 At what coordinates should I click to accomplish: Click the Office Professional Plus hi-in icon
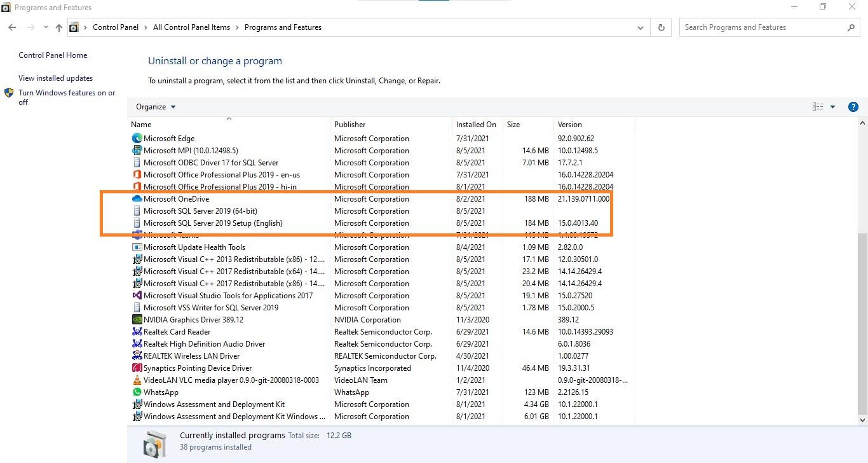tap(137, 187)
